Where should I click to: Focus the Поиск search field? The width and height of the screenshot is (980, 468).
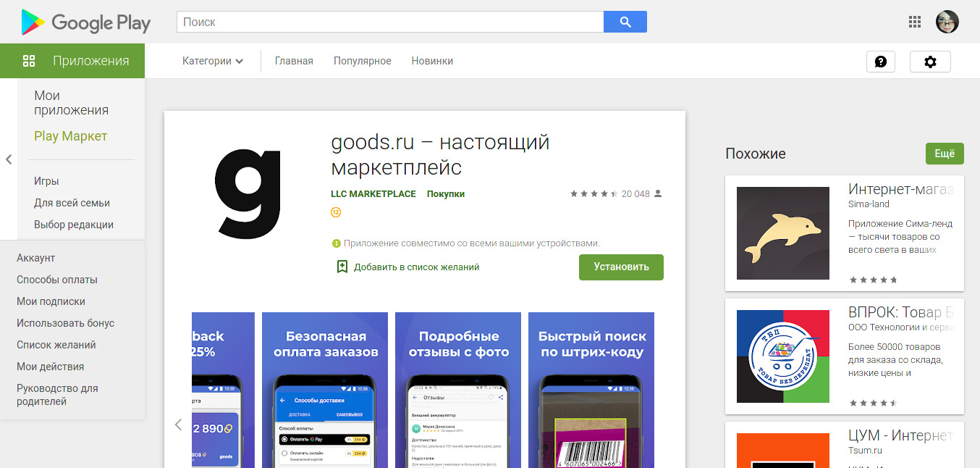(390, 22)
